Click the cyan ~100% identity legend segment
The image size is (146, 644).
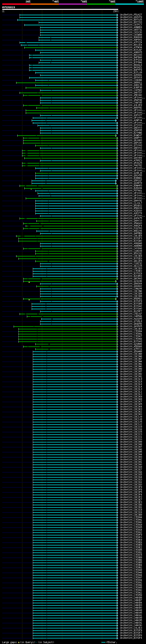[130, 4]
